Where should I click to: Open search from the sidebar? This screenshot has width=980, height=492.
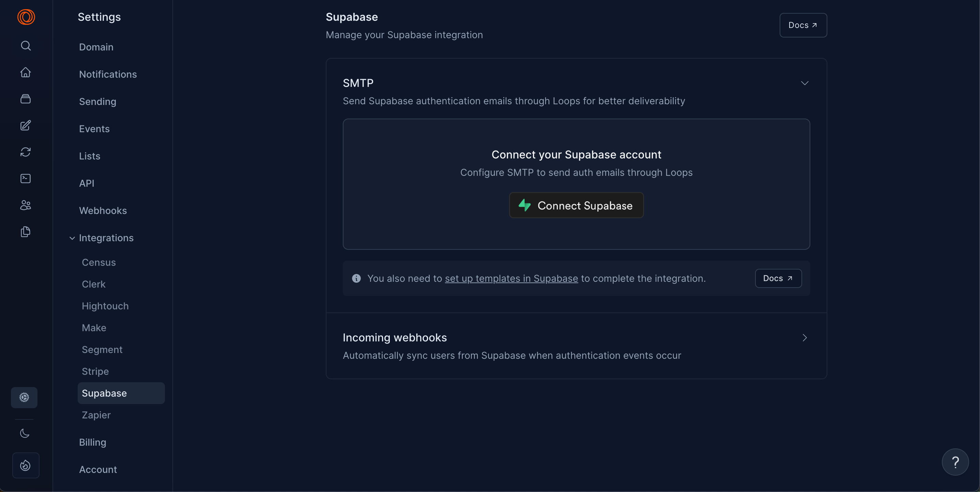pyautogui.click(x=26, y=45)
